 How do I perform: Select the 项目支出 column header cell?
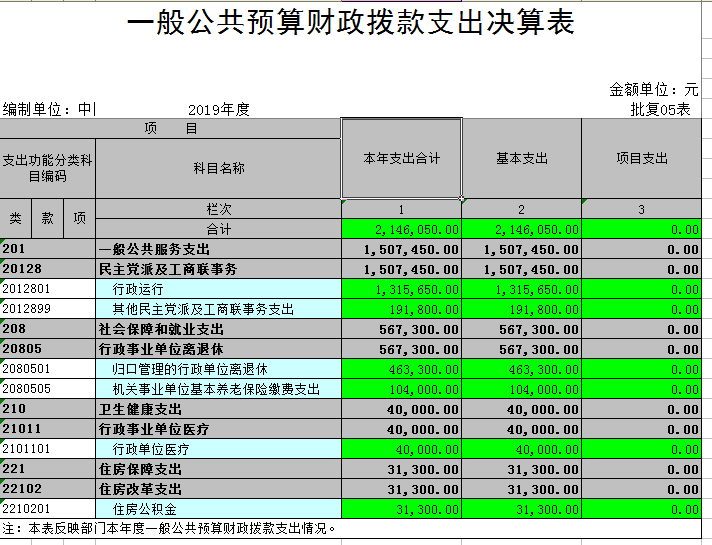click(641, 159)
